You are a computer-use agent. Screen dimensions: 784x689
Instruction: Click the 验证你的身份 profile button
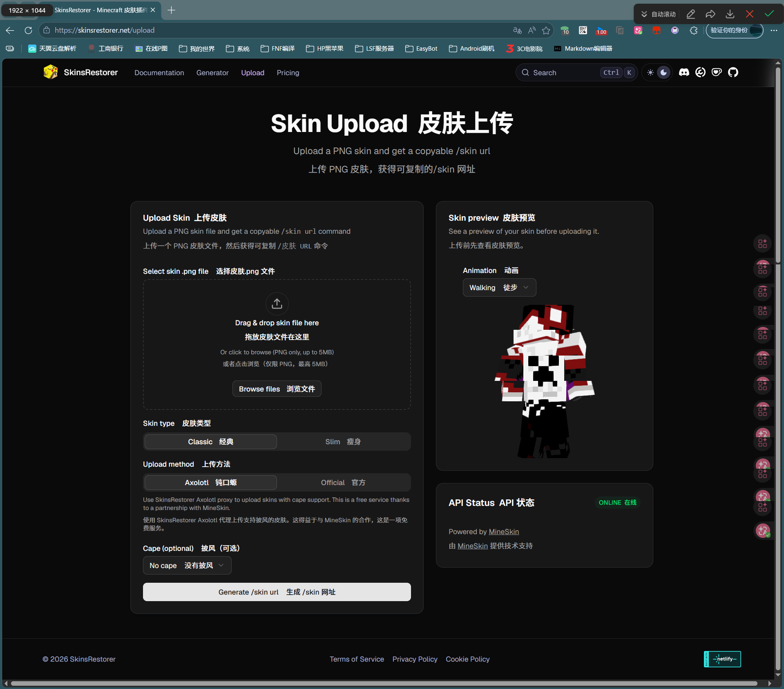[x=735, y=30]
